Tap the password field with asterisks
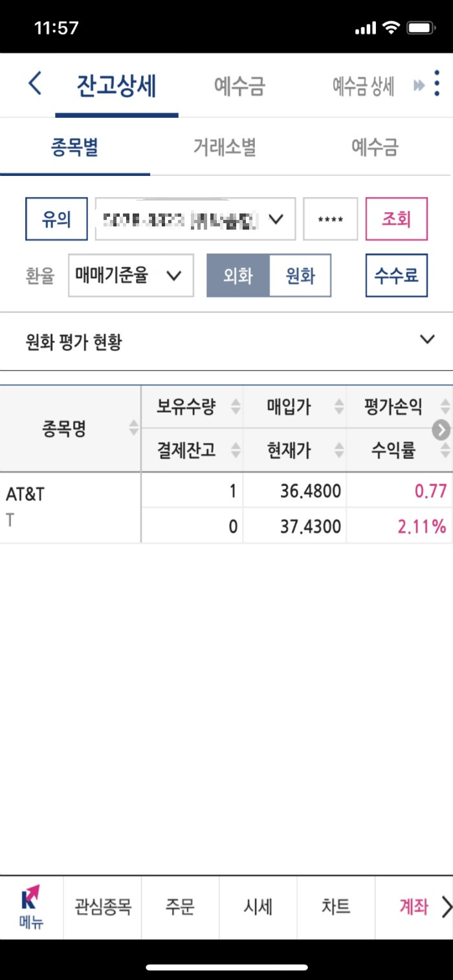This screenshot has height=980, width=453. pyautogui.click(x=331, y=219)
